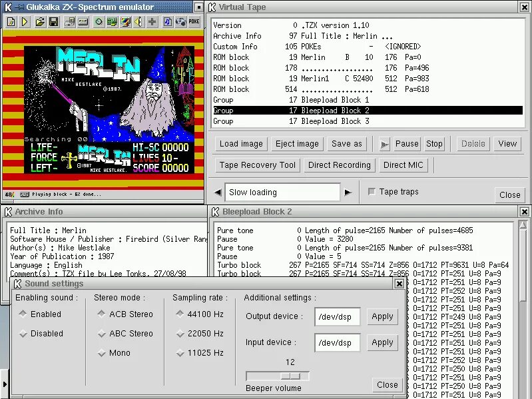Click the Save as button
Image resolution: width=532 pixels, height=399 pixels.
347,144
